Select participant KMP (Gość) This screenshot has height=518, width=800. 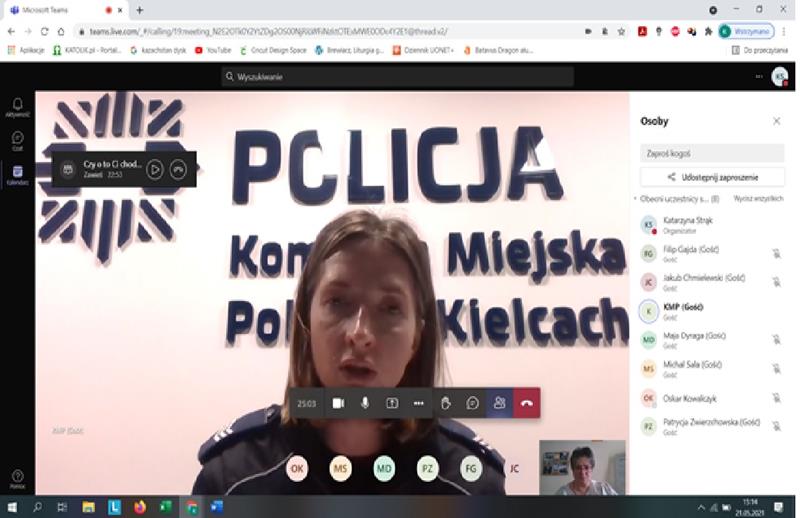click(x=712, y=311)
